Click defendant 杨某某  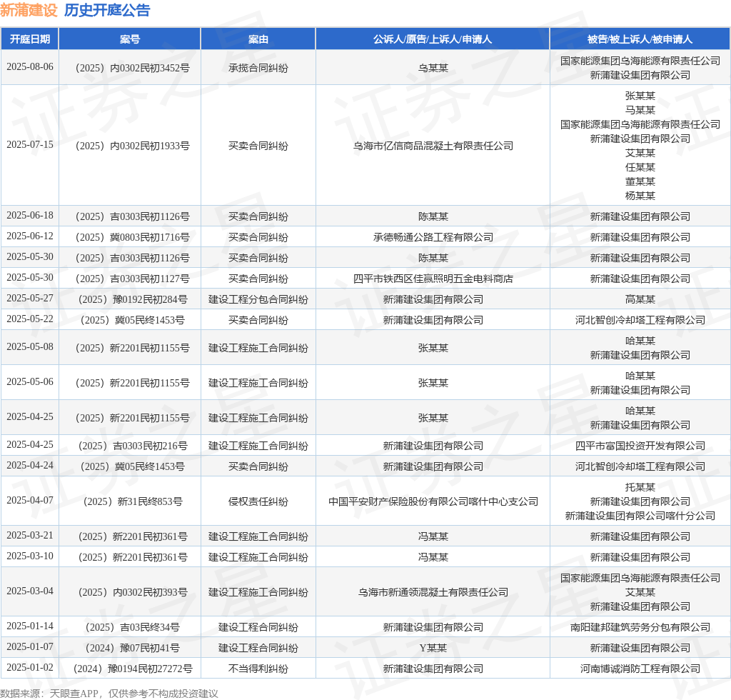[640, 196]
